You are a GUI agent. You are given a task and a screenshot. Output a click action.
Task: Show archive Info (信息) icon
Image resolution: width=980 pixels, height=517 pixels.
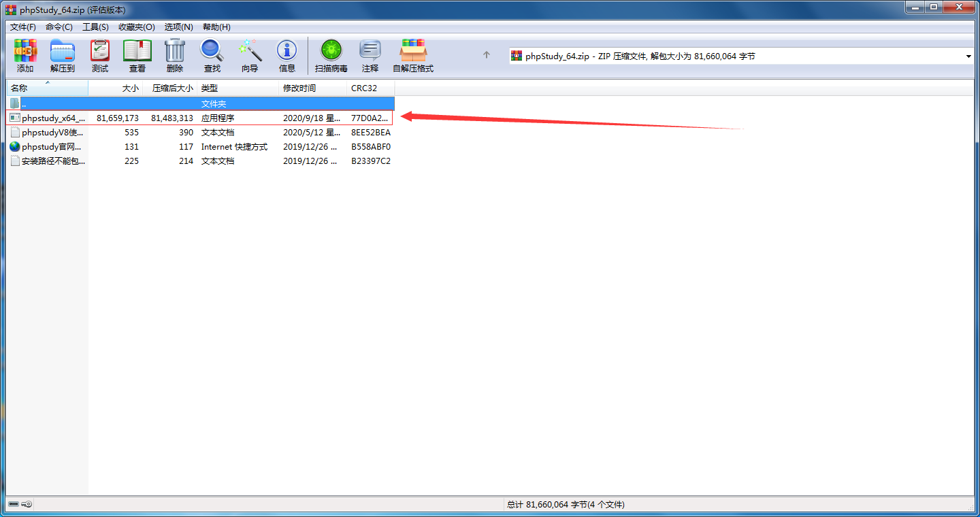(x=287, y=56)
